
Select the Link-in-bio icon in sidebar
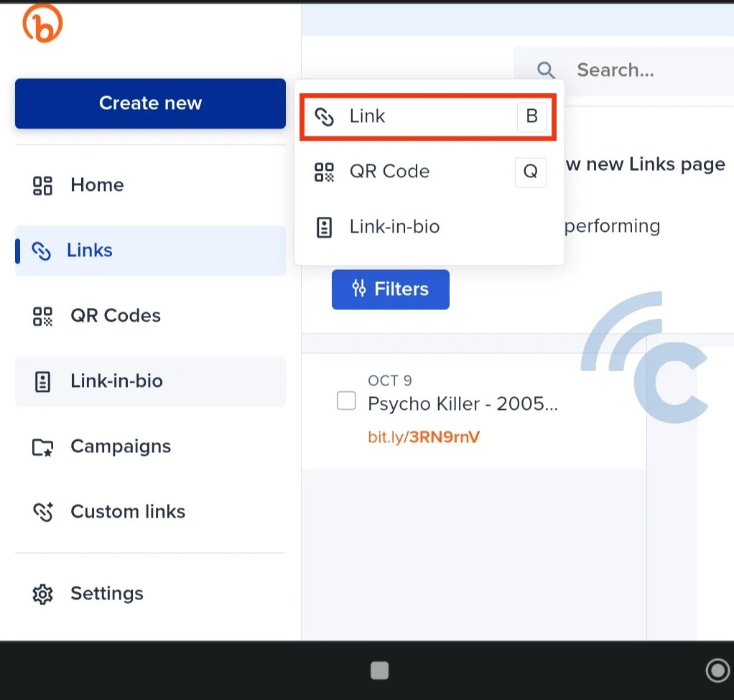click(42, 381)
